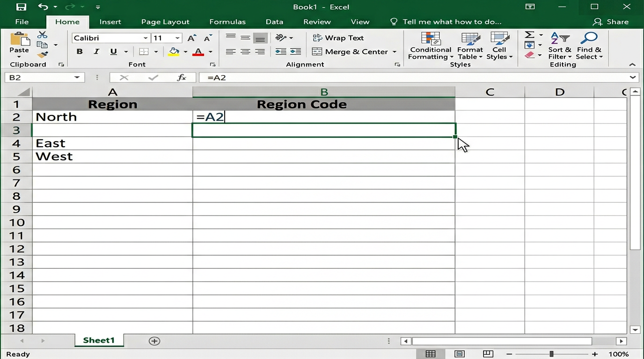Click the Share button
The width and height of the screenshot is (644, 359).
(611, 22)
